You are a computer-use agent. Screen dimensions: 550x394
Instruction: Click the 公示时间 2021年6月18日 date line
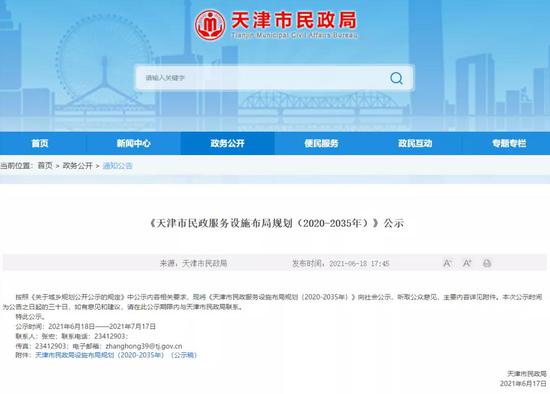pos(86,326)
